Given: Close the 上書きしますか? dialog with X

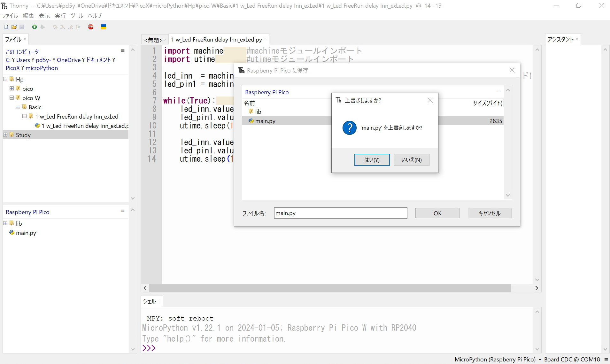Looking at the screenshot, I should (x=430, y=100).
